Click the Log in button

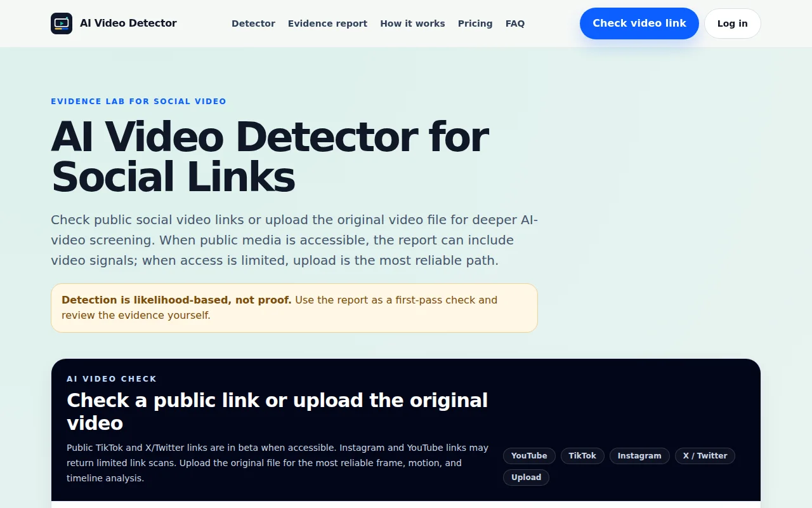tap(733, 23)
